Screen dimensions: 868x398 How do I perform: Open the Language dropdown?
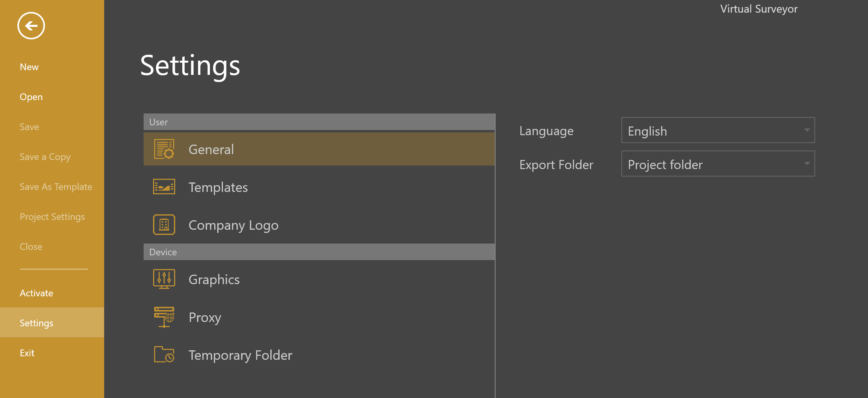click(717, 130)
